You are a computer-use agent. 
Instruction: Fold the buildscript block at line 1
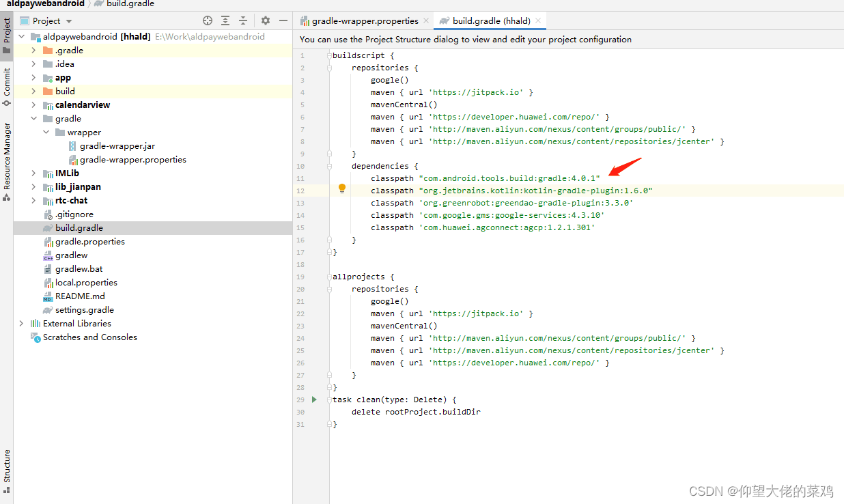[329, 55]
